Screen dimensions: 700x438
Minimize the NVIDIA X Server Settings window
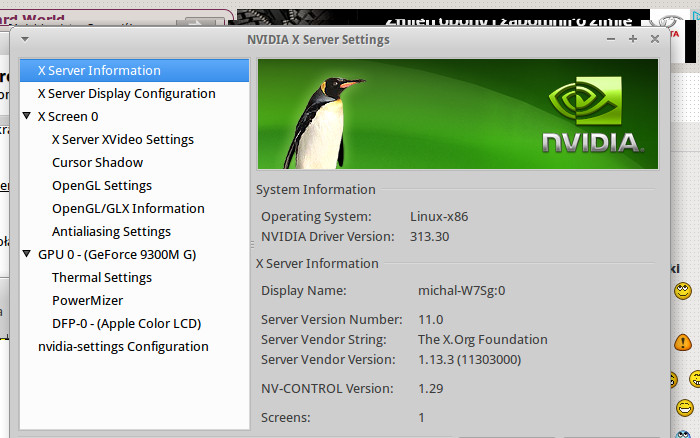click(x=611, y=39)
